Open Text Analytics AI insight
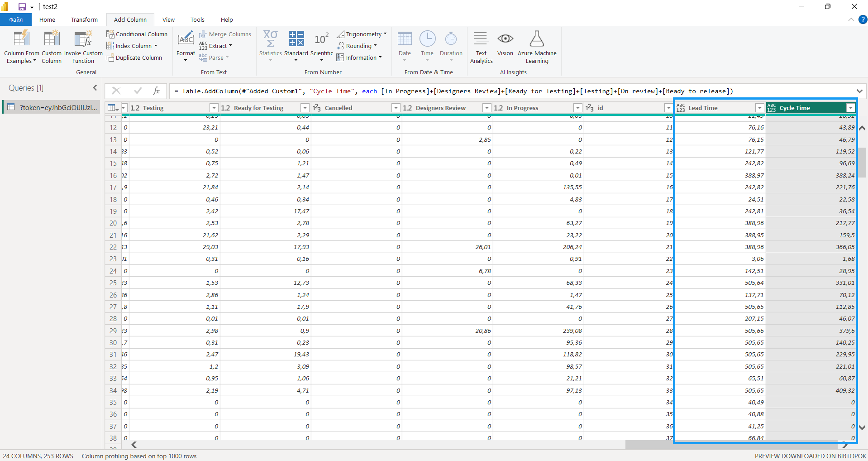Viewport: 868px width, 461px height. (481, 39)
